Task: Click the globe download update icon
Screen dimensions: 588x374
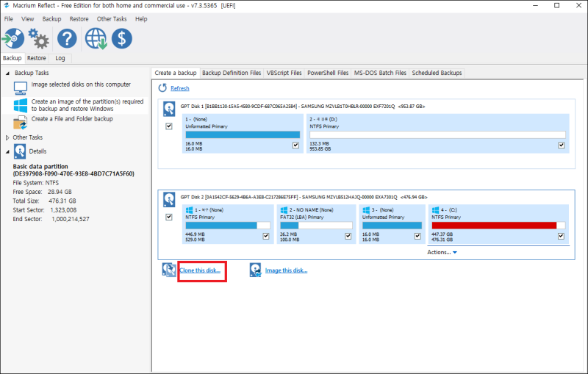Action: (96, 39)
